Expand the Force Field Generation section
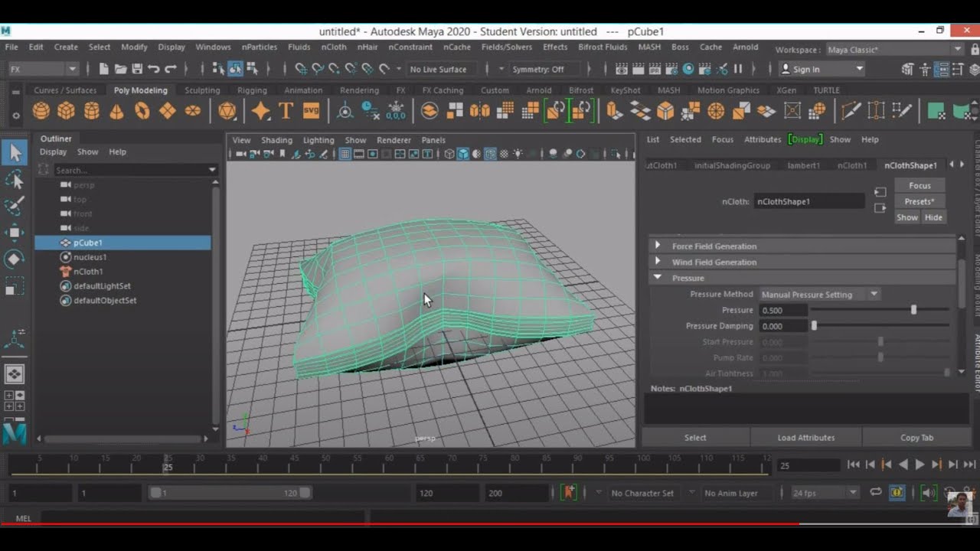The height and width of the screenshot is (551, 980). pyautogui.click(x=658, y=246)
